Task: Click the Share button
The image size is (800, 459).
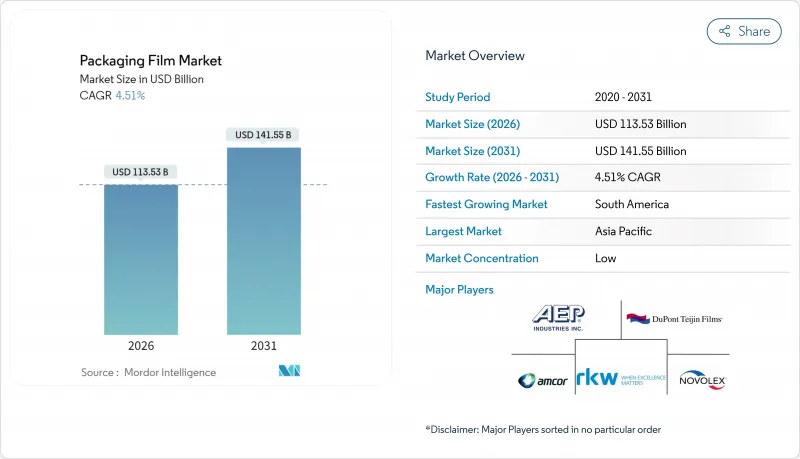Action: click(744, 31)
